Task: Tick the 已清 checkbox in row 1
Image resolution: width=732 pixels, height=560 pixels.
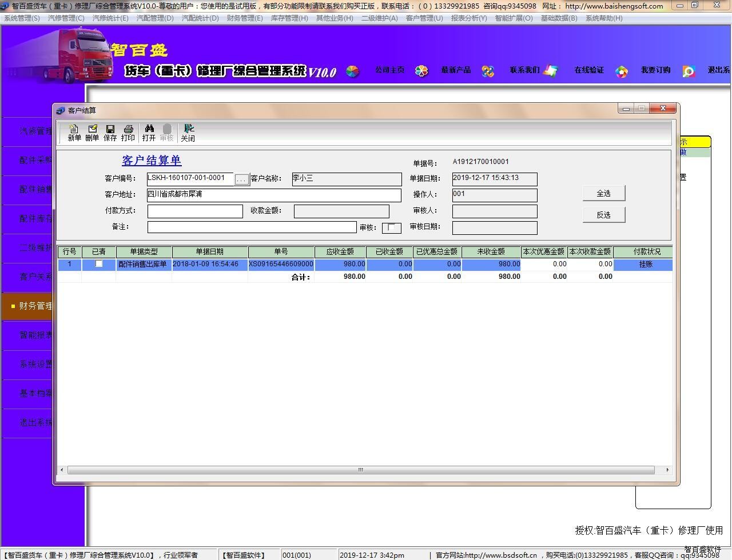Action: coord(99,264)
